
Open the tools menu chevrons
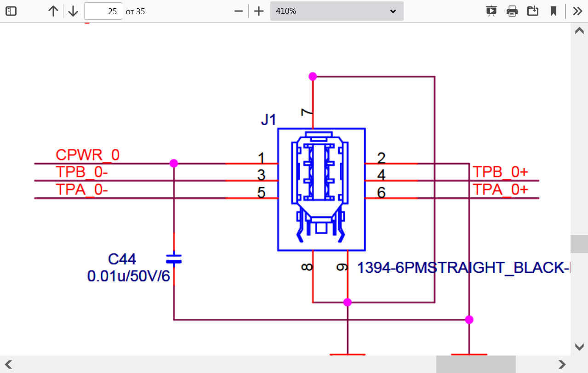tap(577, 11)
